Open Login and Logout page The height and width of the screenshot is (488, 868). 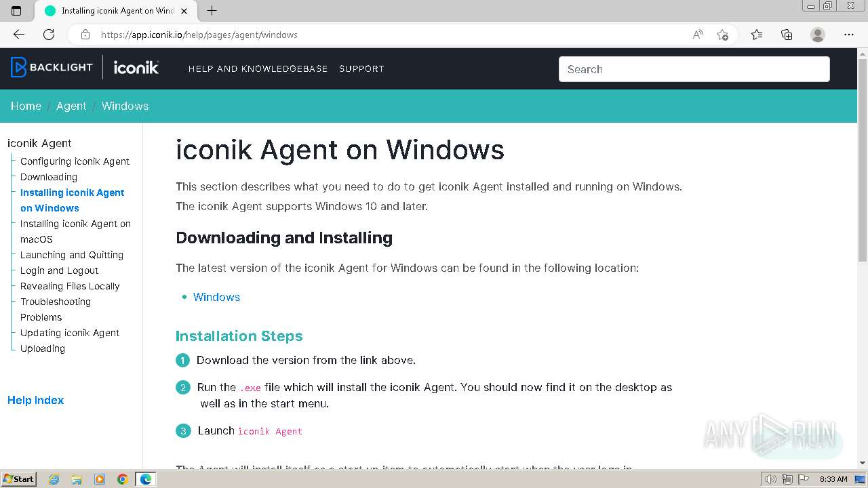click(x=59, y=270)
